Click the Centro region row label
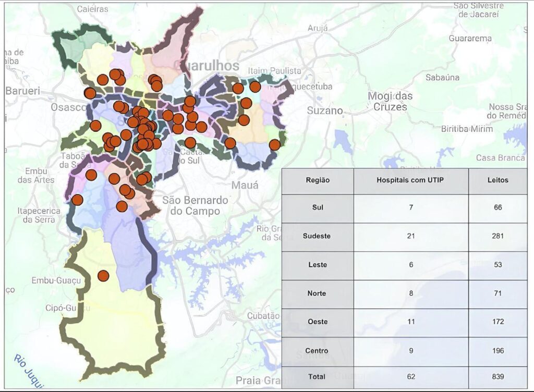 (317, 351)
